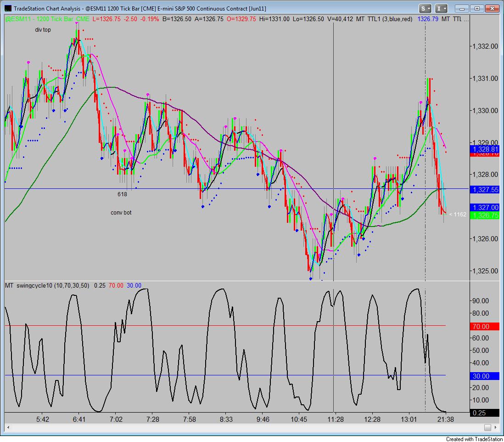Image resolution: width=504 pixels, height=442 pixels.
Task: Click the horizontal scrollbar thumb
Action: coord(487,427)
